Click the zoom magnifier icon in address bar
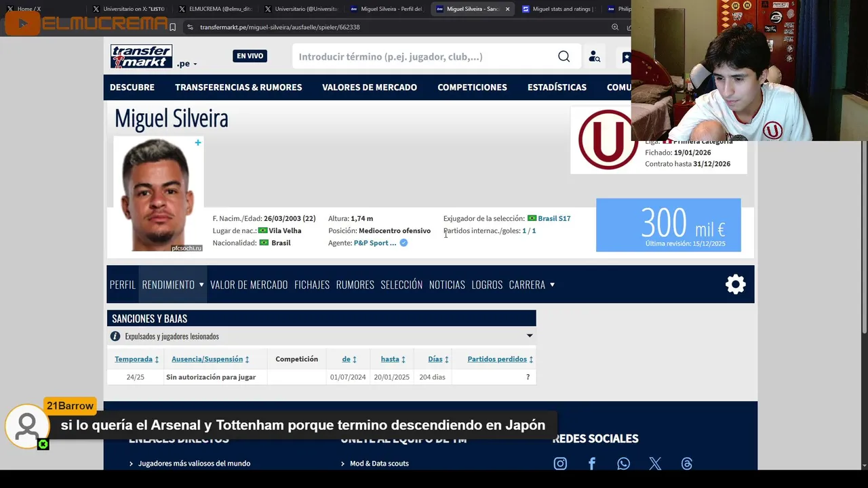This screenshot has height=488, width=868. pos(615,27)
